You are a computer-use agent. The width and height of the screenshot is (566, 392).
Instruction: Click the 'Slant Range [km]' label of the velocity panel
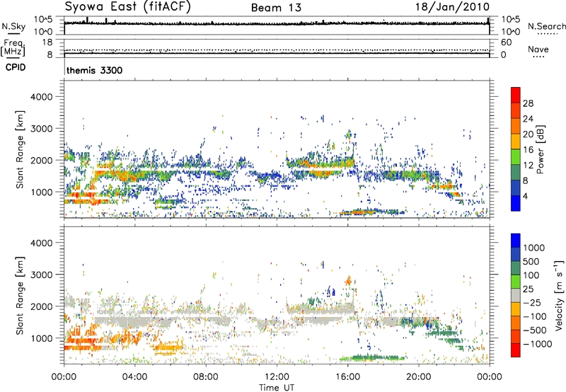click(20, 295)
